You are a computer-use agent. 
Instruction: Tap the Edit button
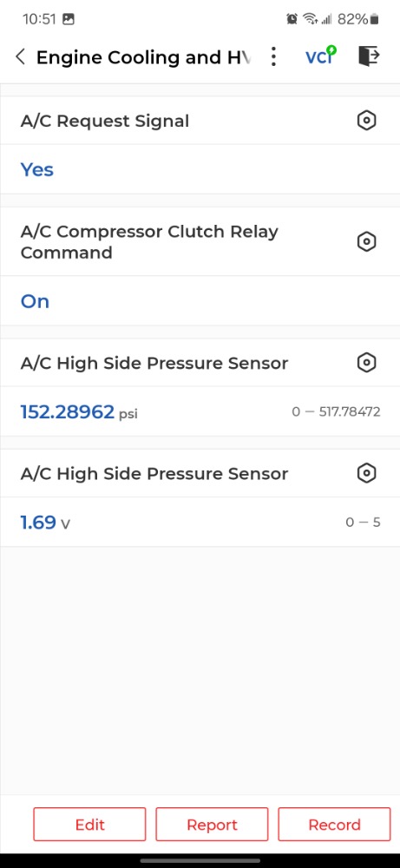89,825
